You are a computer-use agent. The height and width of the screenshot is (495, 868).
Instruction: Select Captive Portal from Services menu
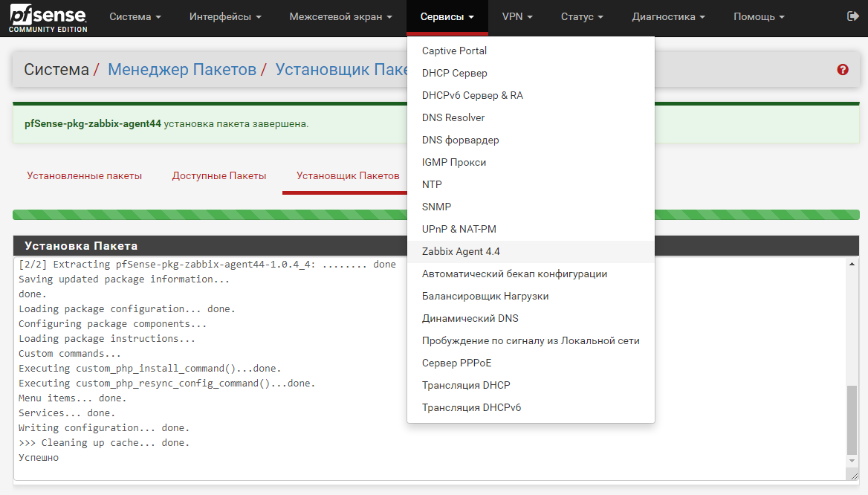531,51
